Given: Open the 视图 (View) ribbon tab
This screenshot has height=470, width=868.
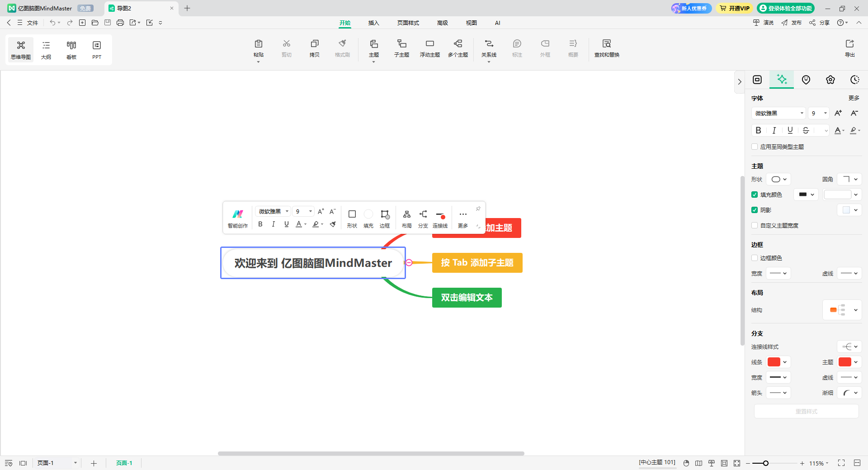Looking at the screenshot, I should (x=472, y=23).
